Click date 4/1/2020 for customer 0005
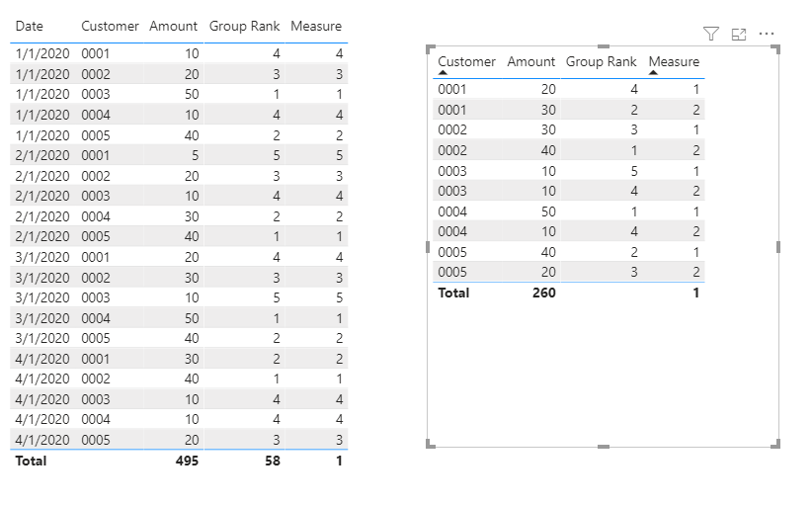This screenshot has height=506, width=812. 42,440
